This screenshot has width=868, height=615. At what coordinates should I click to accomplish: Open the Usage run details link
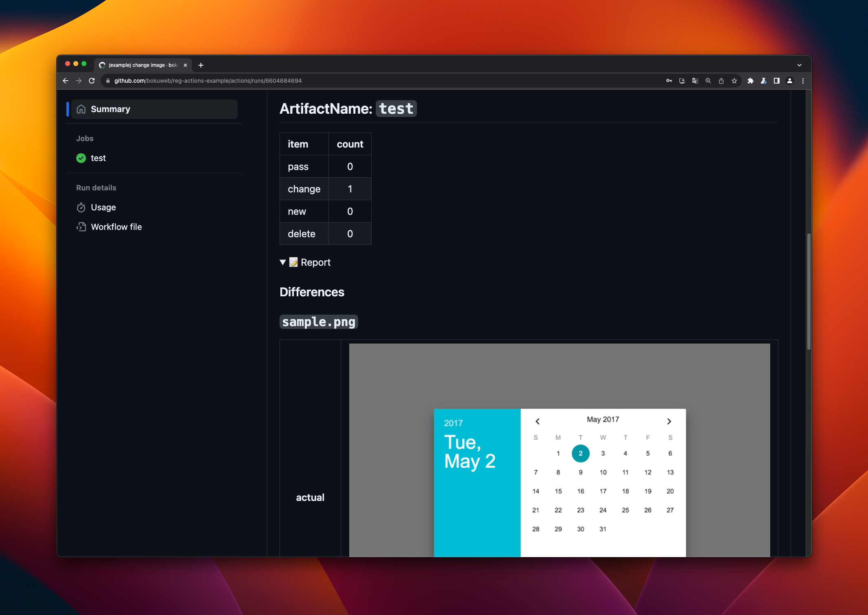pyautogui.click(x=103, y=207)
